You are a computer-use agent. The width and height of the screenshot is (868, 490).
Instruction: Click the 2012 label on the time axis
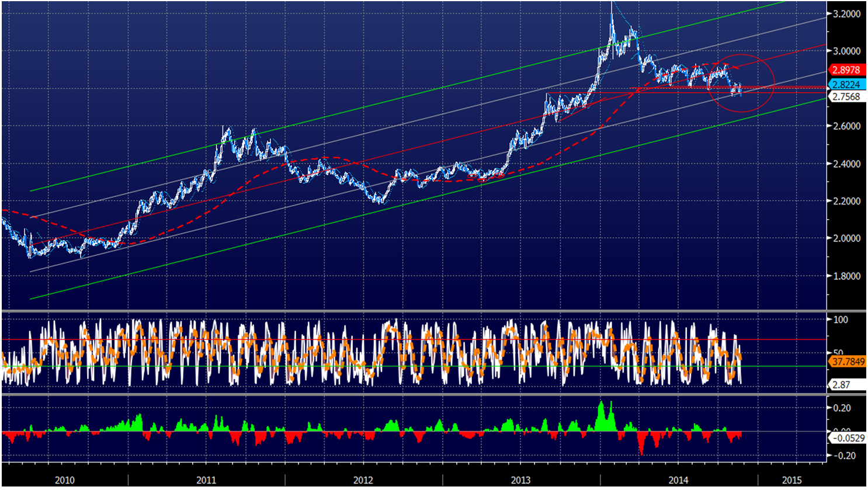tap(363, 480)
